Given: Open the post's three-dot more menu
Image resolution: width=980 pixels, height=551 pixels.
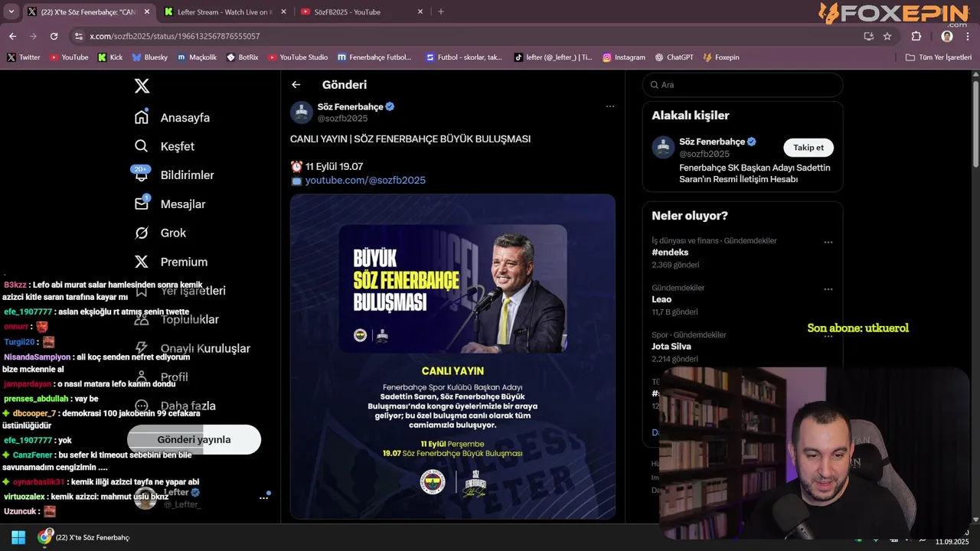Looking at the screenshot, I should pyautogui.click(x=610, y=106).
